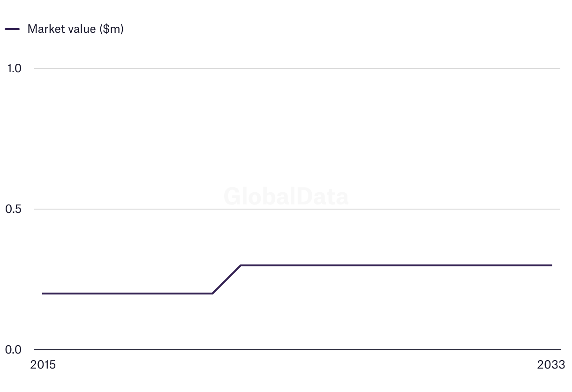The image size is (572, 392).
Task: Click the line's end point at 2033
Action: 551,265
